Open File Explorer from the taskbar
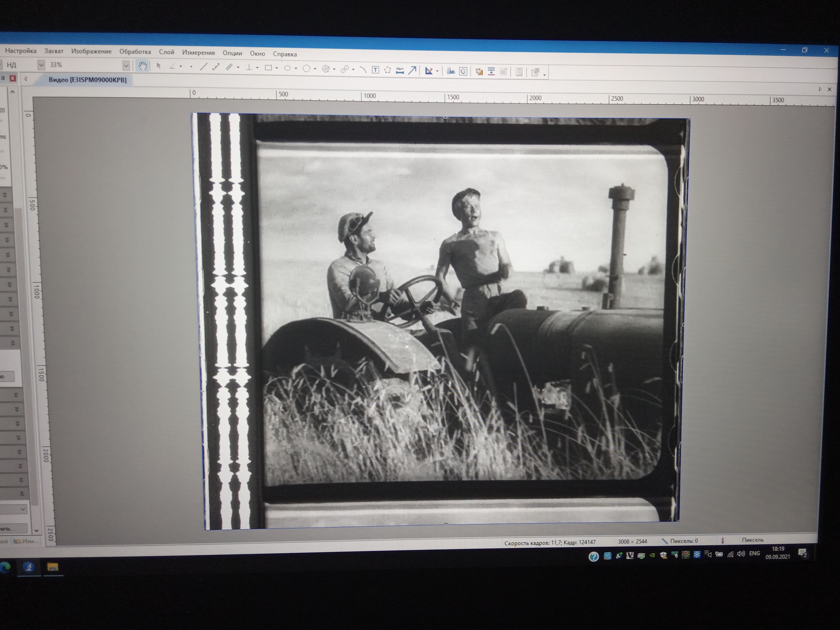The image size is (840, 630). coord(52,567)
